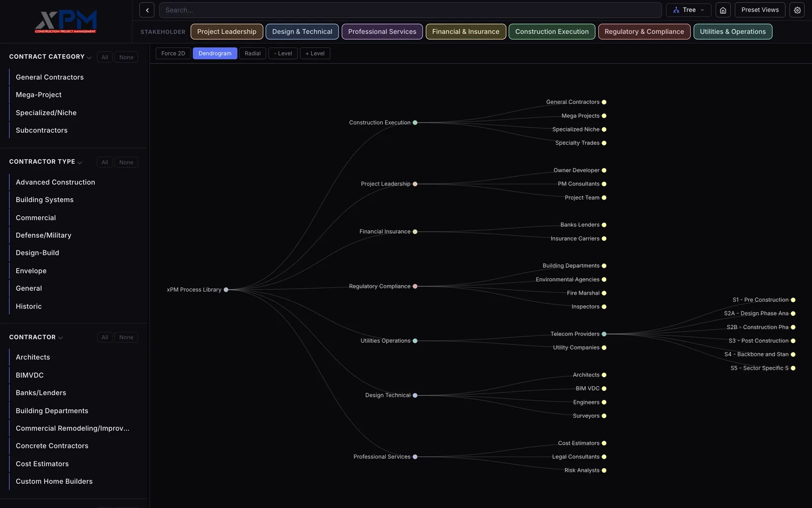
Task: Select BIMVDC in Contractor list
Action: (30, 375)
